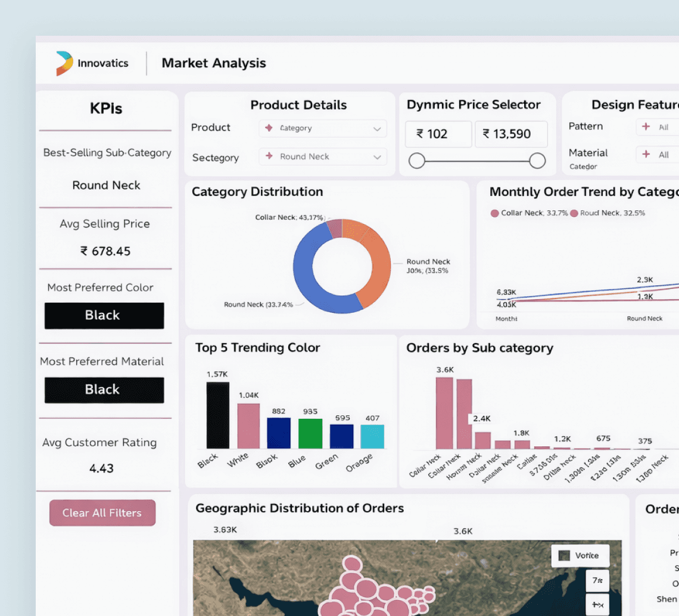Screen dimensions: 679x616
Task: Click the lowest map control button
Action: pos(597,605)
